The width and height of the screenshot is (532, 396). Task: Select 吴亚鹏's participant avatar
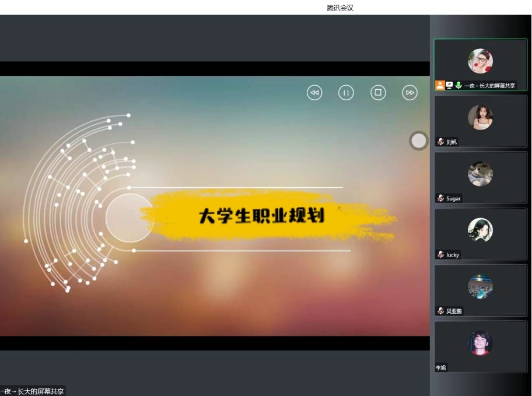coord(480,287)
